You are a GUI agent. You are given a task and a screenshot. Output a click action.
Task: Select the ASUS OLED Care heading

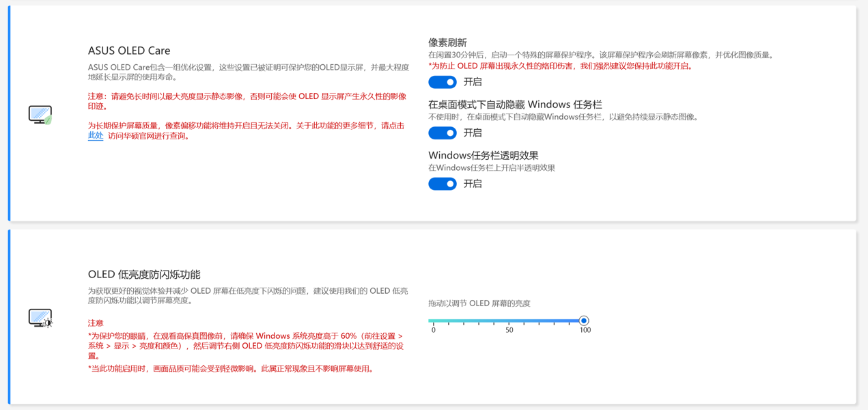pos(129,51)
